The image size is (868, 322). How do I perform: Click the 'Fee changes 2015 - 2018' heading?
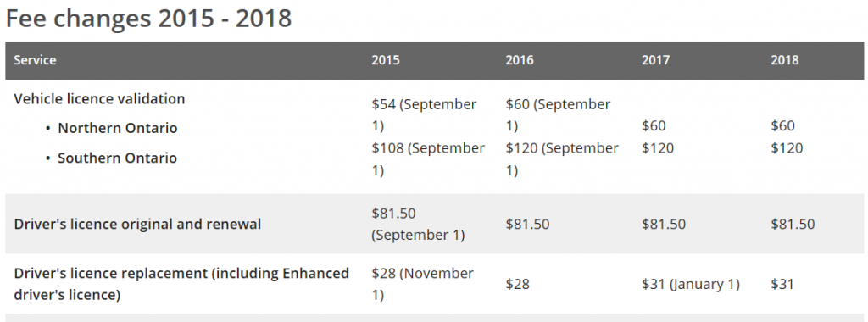click(148, 19)
